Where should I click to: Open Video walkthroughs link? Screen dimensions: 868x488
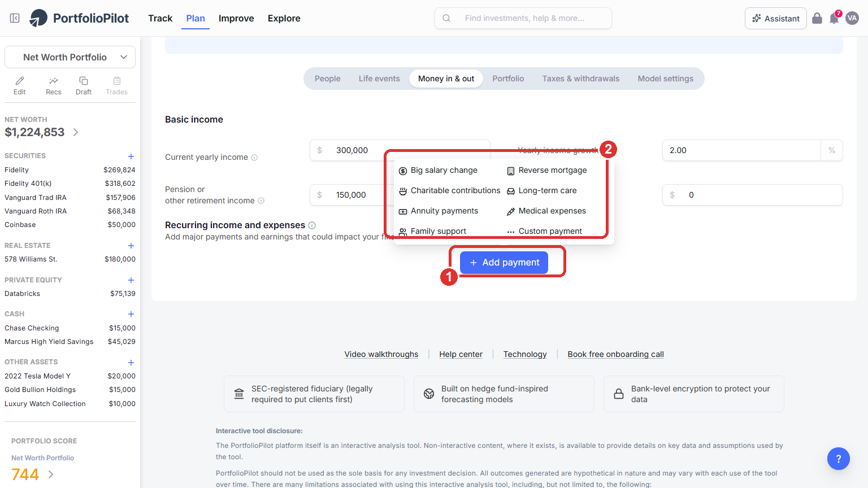[x=381, y=354]
